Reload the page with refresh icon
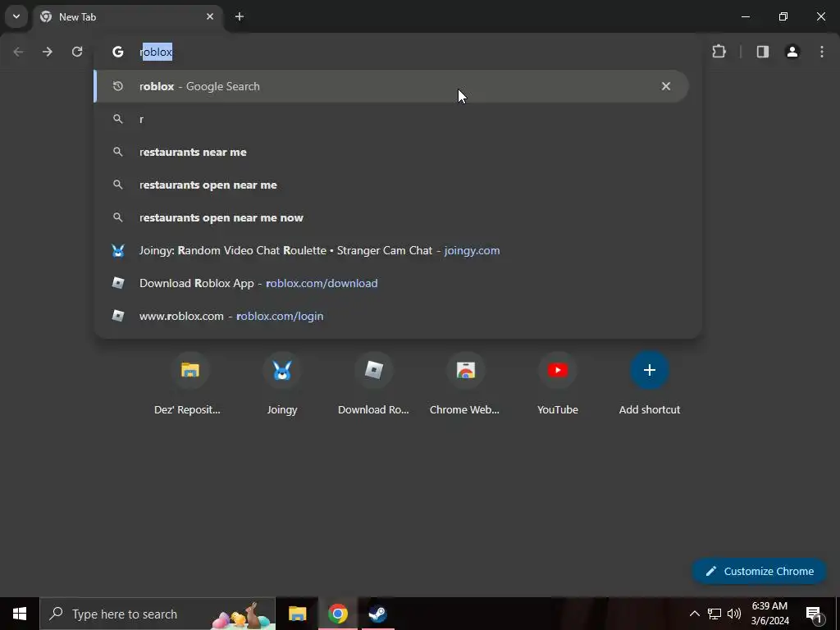 [x=77, y=52]
